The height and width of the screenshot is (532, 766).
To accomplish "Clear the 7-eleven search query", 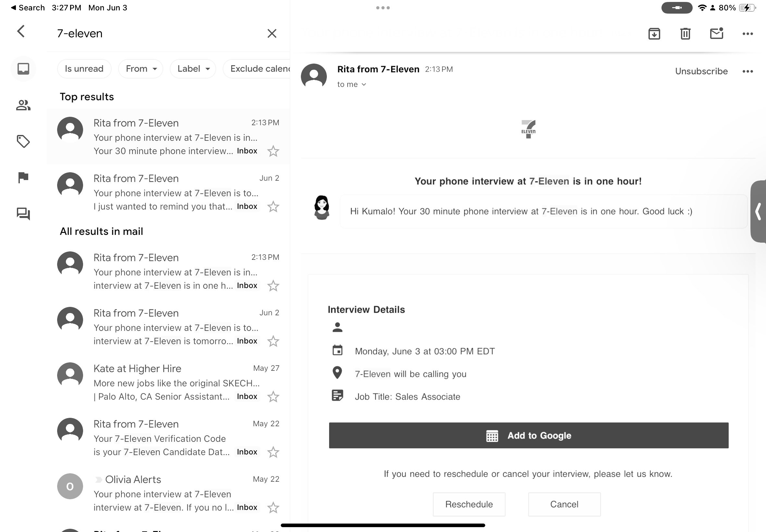I will pyautogui.click(x=272, y=33).
